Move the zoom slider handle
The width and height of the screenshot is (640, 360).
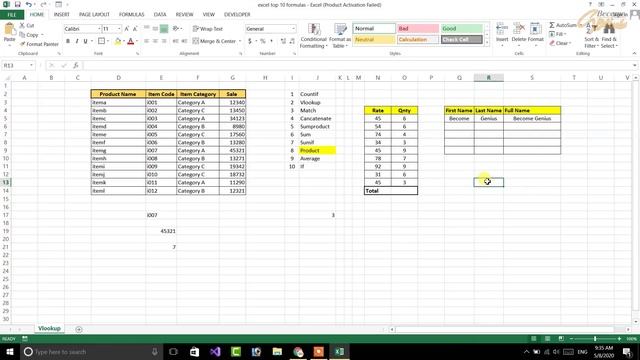(x=595, y=339)
